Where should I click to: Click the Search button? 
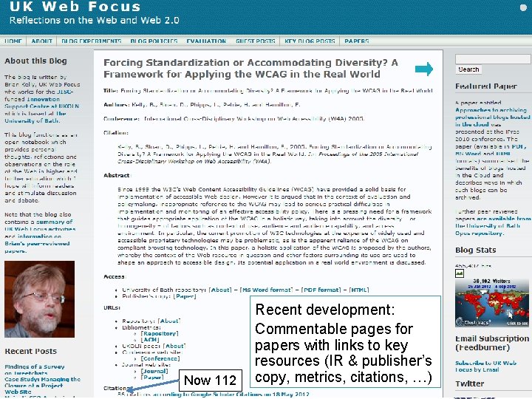tap(468, 69)
